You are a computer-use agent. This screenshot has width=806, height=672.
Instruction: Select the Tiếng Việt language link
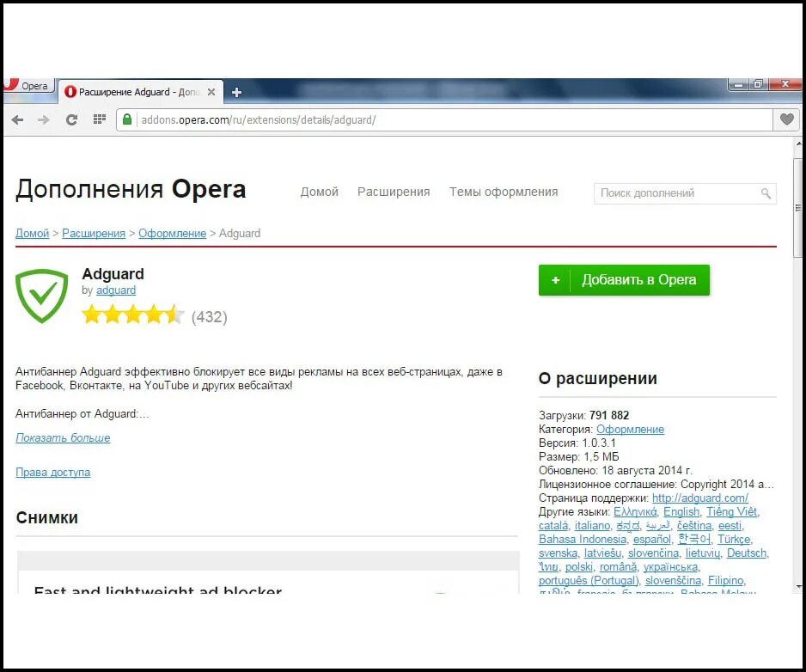point(732,512)
